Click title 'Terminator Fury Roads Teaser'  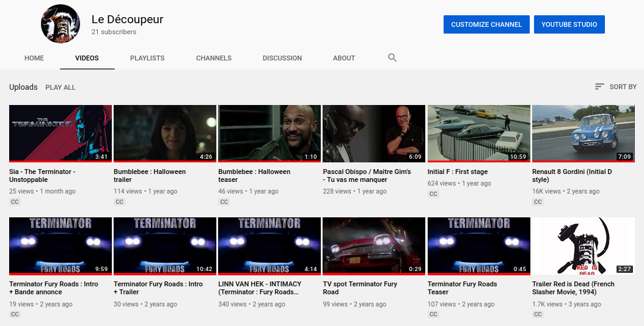click(462, 288)
